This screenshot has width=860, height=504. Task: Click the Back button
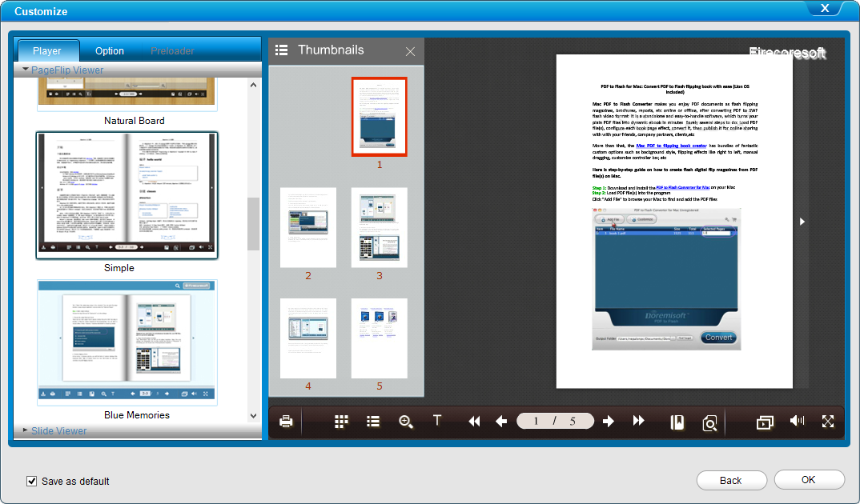[x=731, y=481]
